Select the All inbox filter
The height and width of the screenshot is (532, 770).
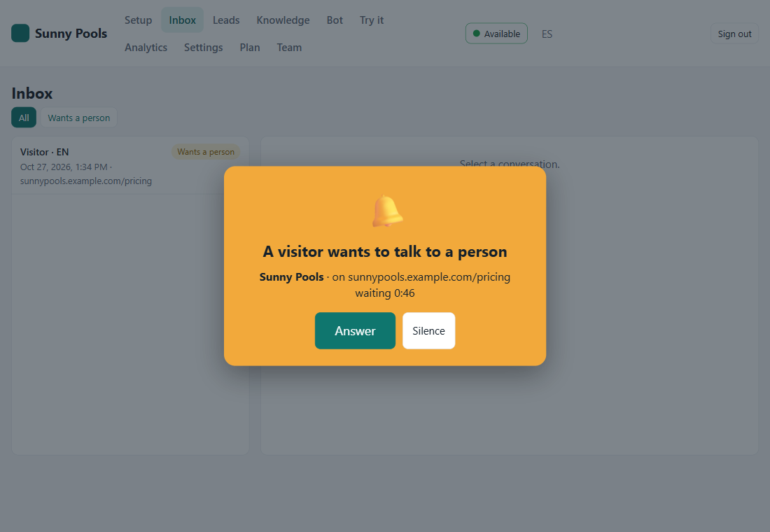(x=24, y=118)
